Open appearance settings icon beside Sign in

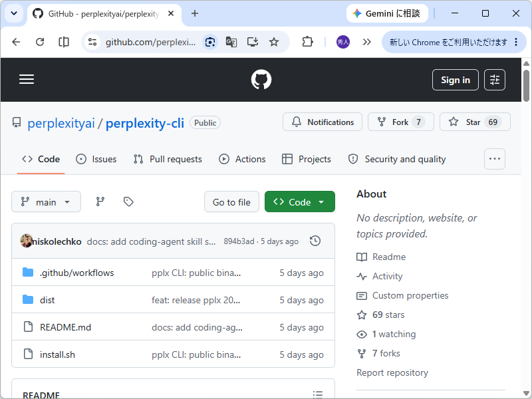[494, 80]
